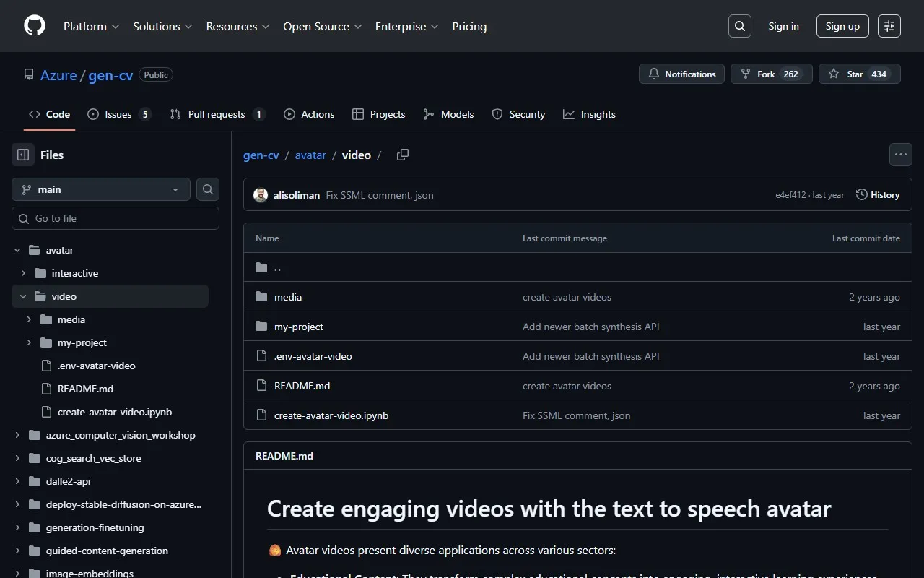This screenshot has width=924, height=578.
Task: Open the more options ellipsis menu
Action: coord(900,155)
